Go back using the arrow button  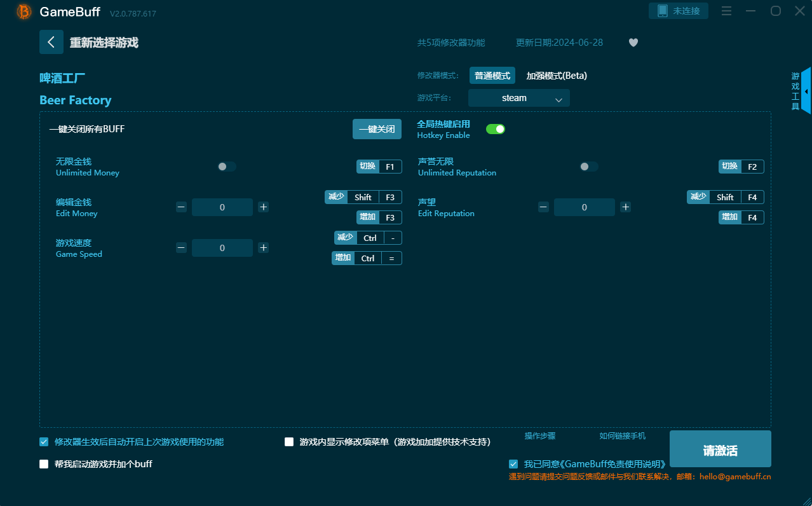51,42
